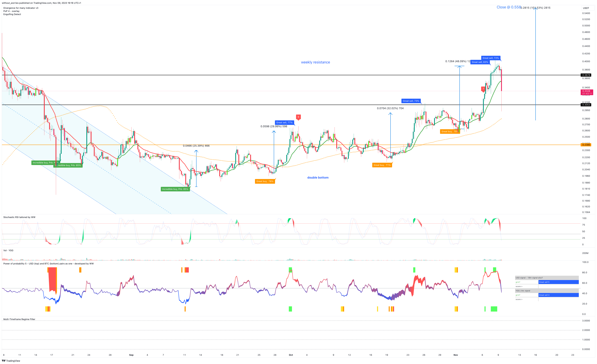Click the TradingView logo at the bottom

point(11,361)
